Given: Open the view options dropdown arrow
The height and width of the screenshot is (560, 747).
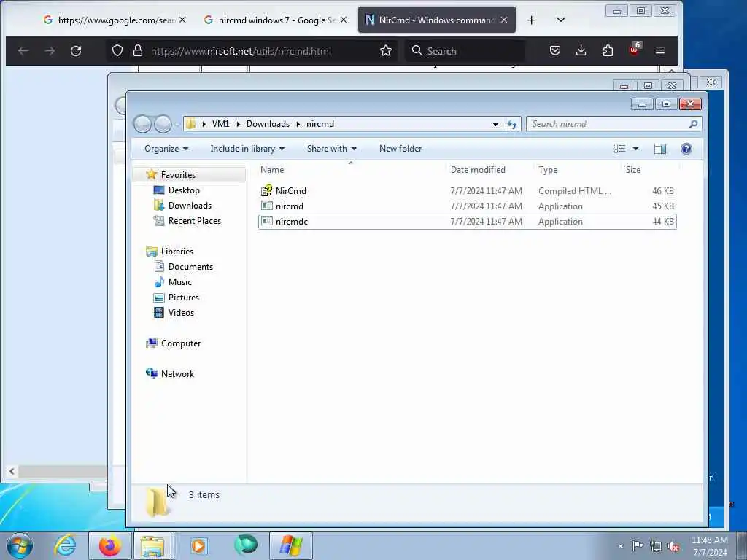Looking at the screenshot, I should 635,149.
